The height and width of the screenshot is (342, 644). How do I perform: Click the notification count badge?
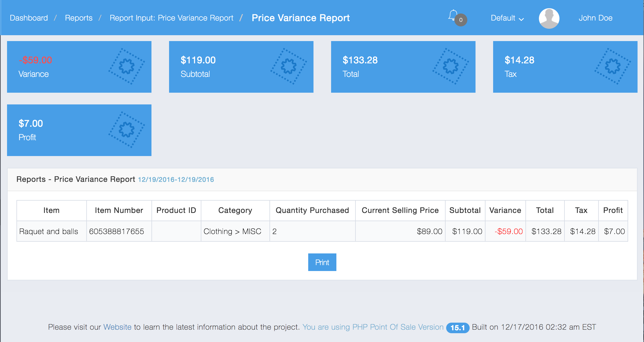pyautogui.click(x=461, y=20)
